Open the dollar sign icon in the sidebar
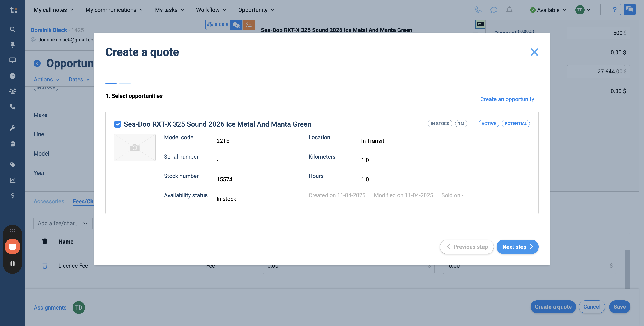644x326 pixels. (x=12, y=195)
